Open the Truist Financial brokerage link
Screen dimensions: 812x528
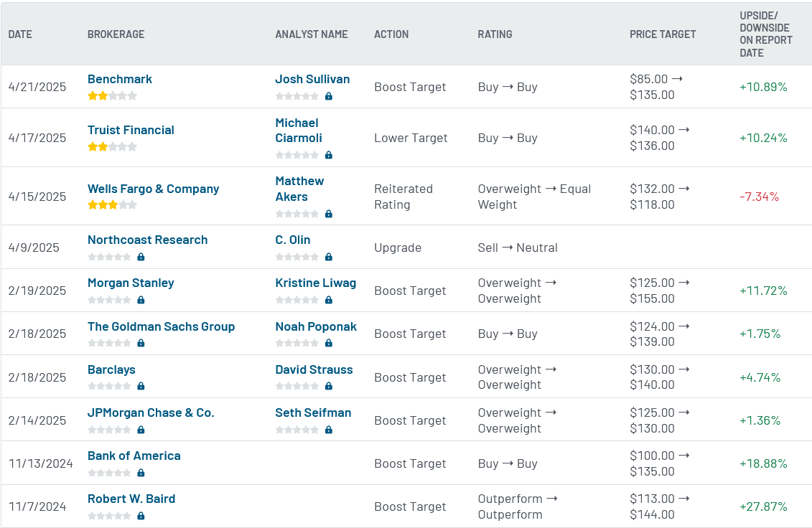coord(131,130)
